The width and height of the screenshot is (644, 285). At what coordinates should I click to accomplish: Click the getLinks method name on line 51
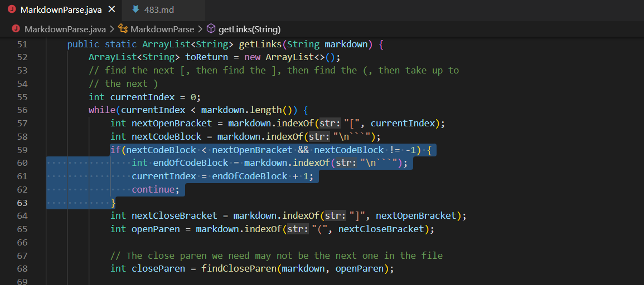pos(260,44)
